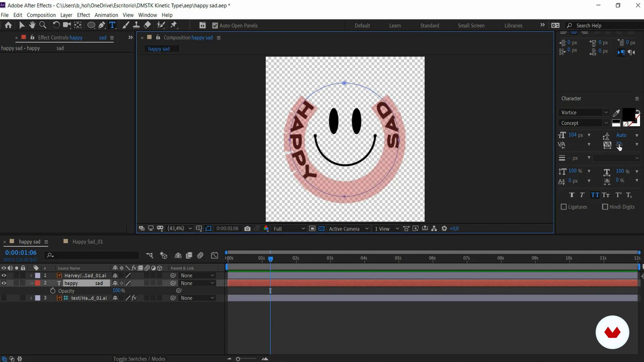Open the Window menu
The image size is (644, 362).
148,15
